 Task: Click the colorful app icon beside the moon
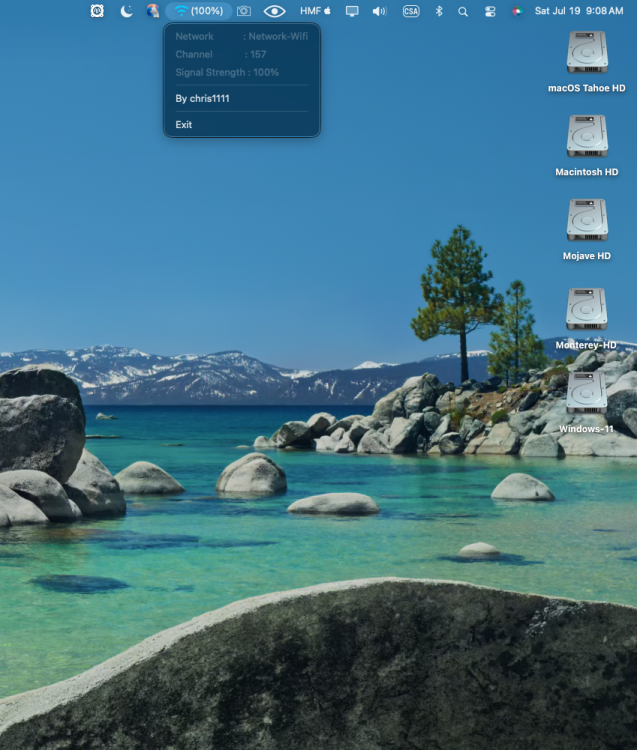tap(153, 11)
